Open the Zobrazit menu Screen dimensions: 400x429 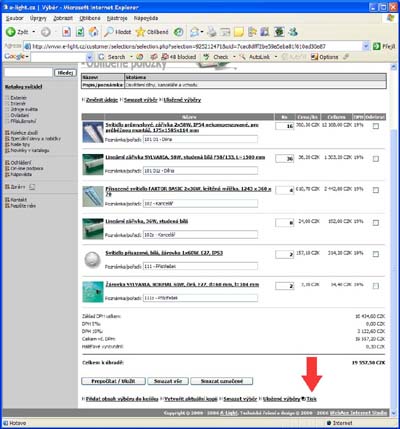tap(63, 18)
